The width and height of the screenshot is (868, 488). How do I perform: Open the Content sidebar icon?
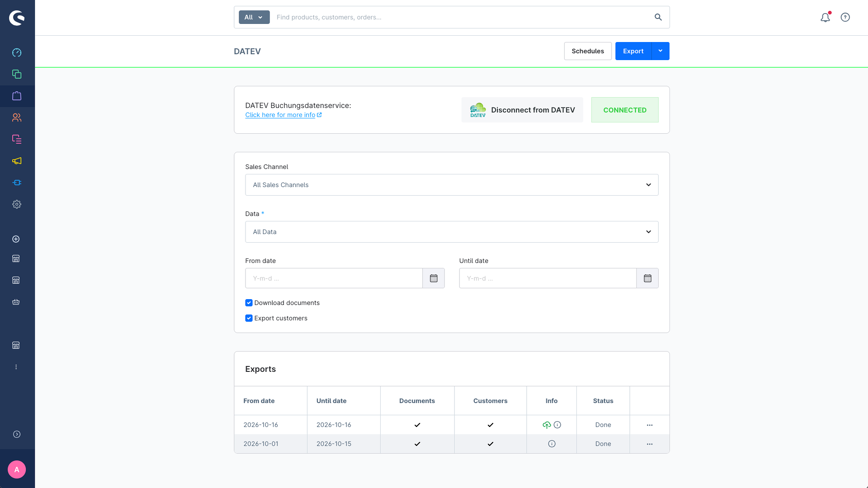pyautogui.click(x=17, y=139)
